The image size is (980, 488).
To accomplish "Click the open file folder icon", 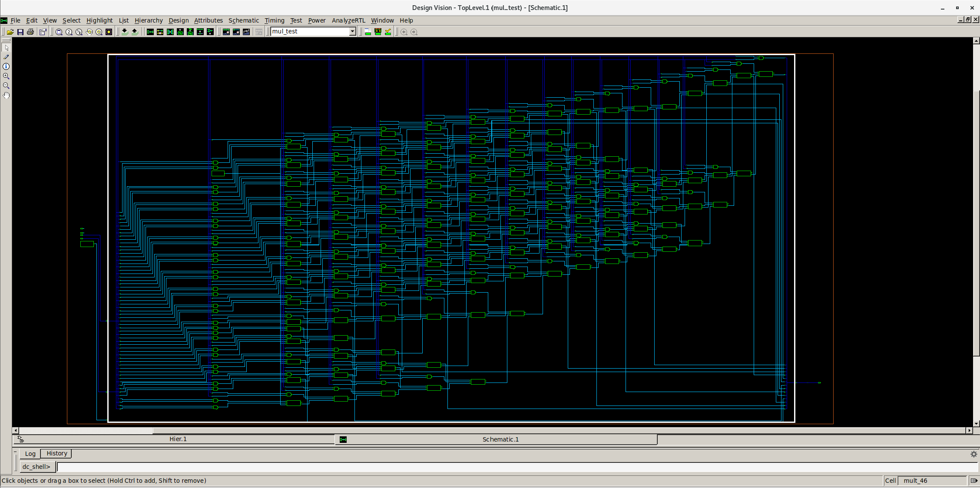I will (10, 32).
